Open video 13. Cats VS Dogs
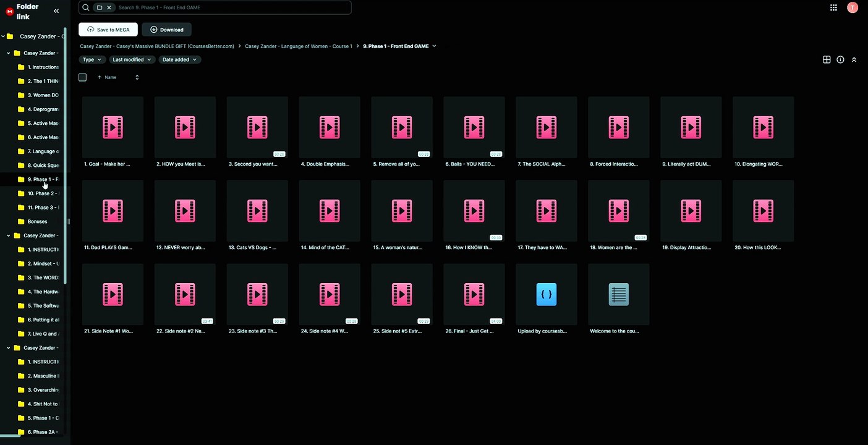Image resolution: width=868 pixels, height=445 pixels. coord(257,215)
